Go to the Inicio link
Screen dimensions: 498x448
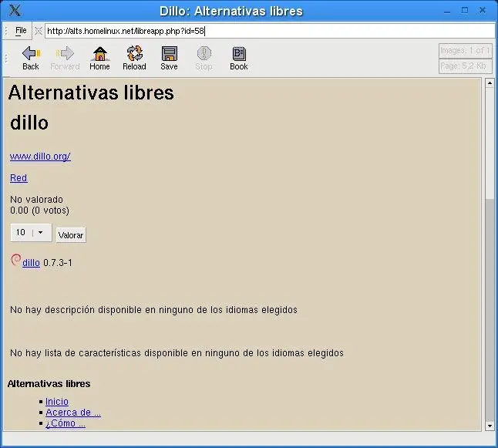coord(57,402)
